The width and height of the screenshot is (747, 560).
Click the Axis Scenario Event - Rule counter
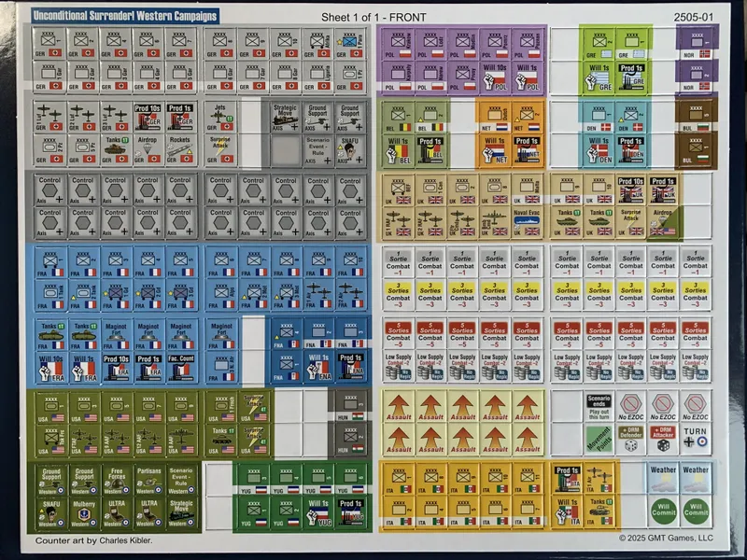317,150
